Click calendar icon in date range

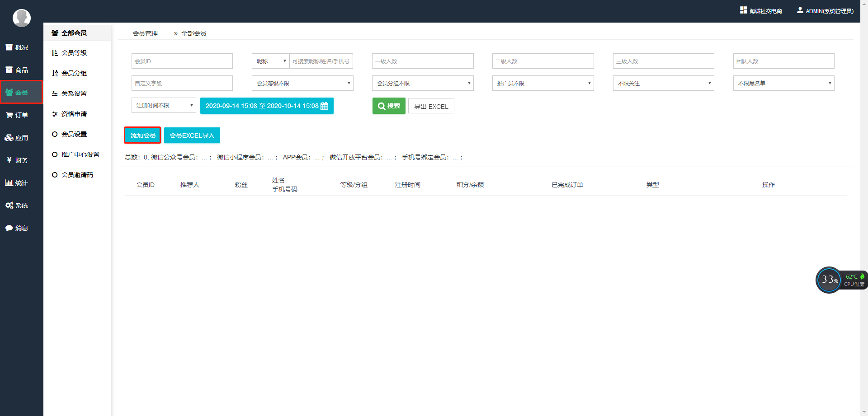tap(324, 106)
